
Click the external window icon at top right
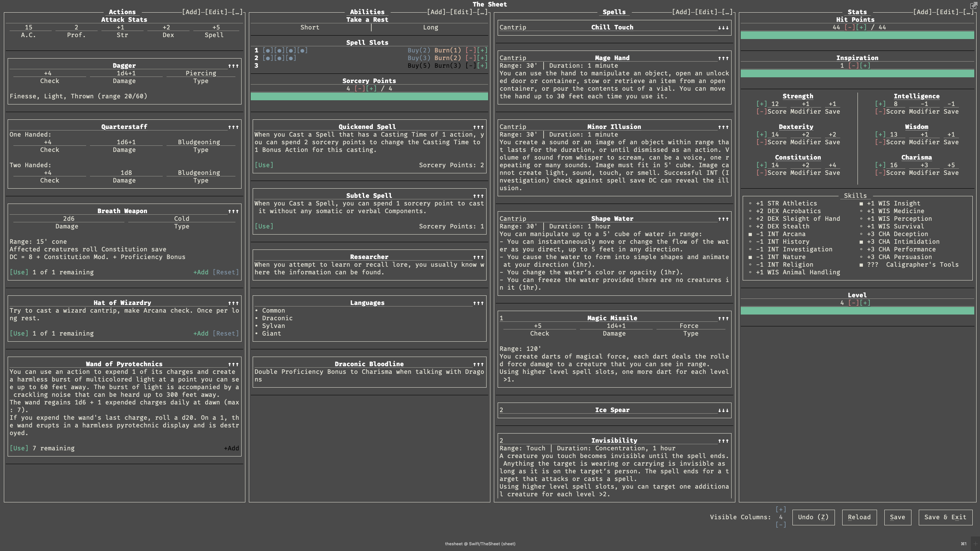click(973, 5)
